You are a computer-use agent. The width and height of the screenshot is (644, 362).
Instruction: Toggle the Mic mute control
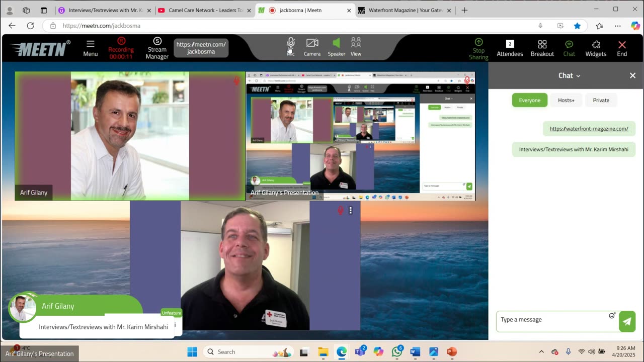click(290, 47)
